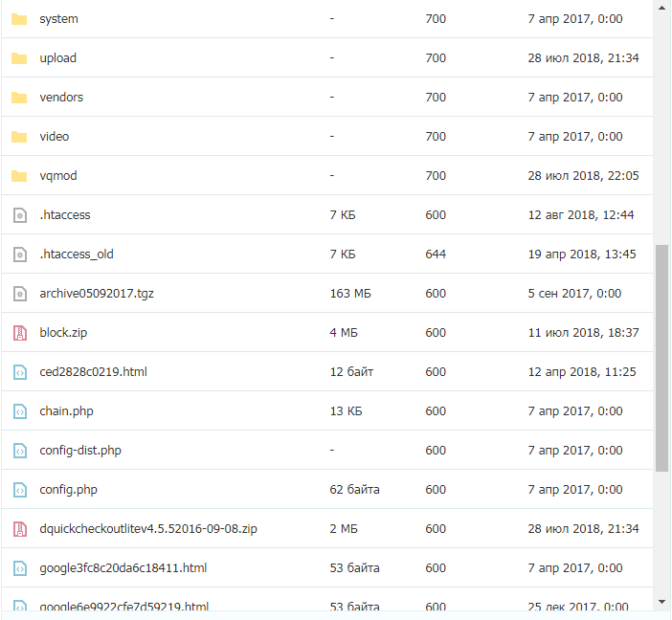
Task: Click the archive05092017.tgz file icon
Action: point(20,294)
